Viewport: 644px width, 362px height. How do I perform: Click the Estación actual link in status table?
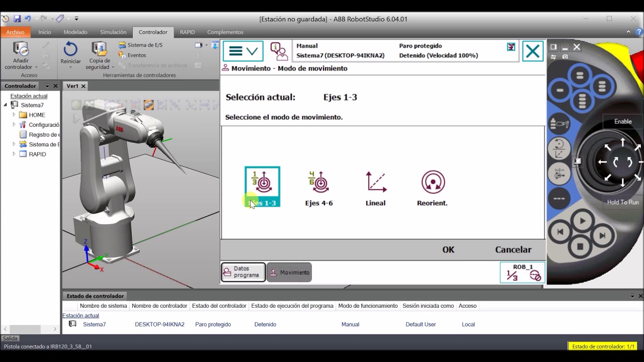80,316
